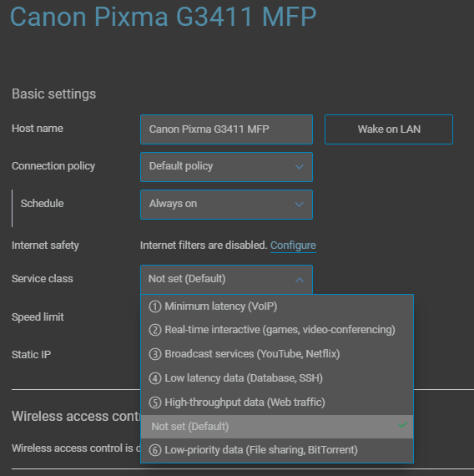Click the circled 3 icon for Broadcast services
The image size is (474, 476).
[x=155, y=354]
